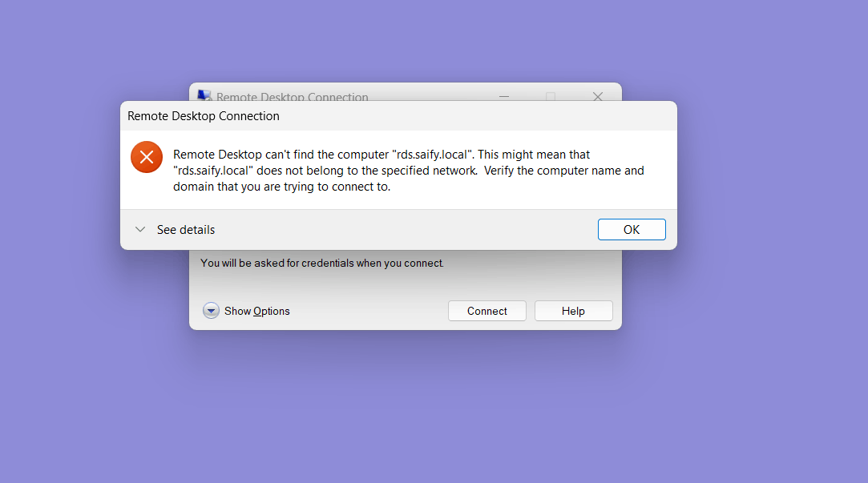Click the minimize icon of the connection window
868x483 pixels.
pyautogui.click(x=503, y=96)
